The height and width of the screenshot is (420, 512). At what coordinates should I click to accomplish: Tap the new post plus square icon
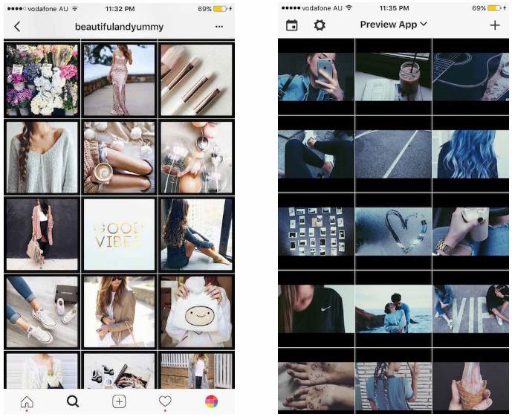pyautogui.click(x=119, y=401)
